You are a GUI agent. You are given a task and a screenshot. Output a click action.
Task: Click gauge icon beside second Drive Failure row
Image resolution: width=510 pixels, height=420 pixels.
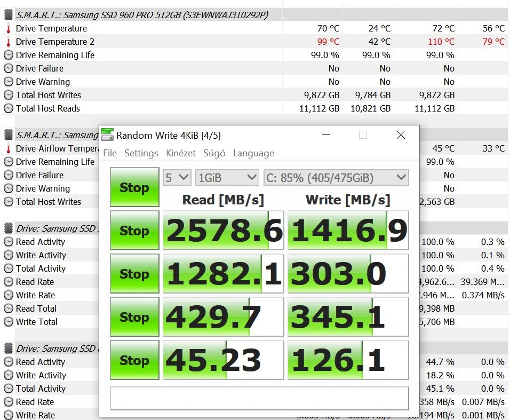(9, 175)
